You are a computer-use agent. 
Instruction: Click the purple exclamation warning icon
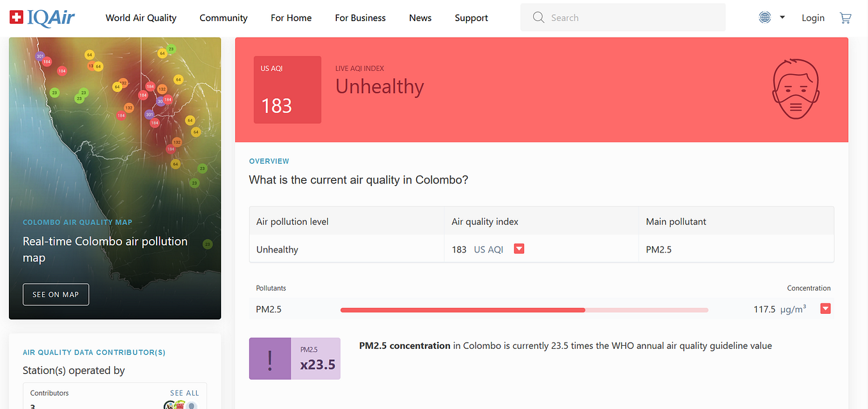[270, 359]
